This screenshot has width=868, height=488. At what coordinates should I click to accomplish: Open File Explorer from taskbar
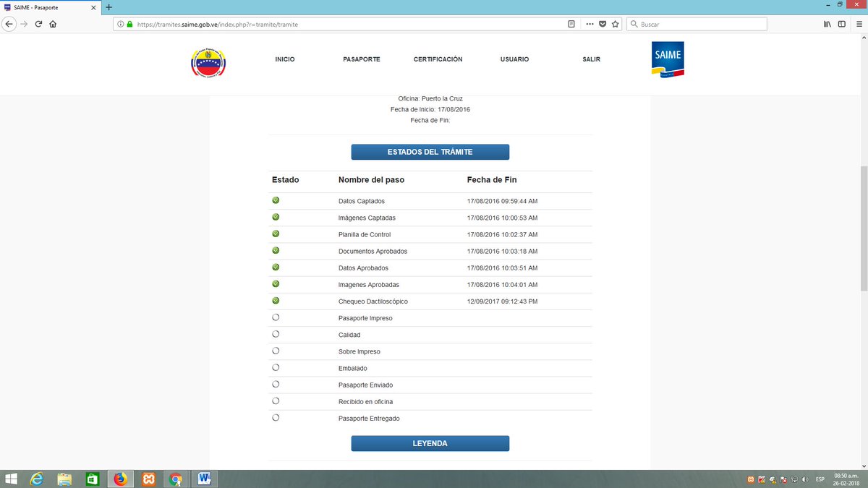pyautogui.click(x=64, y=479)
